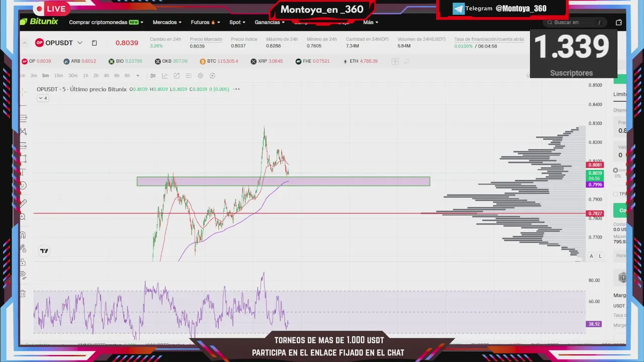The height and width of the screenshot is (362, 644).
Task: Click the OPUSDT info document icon
Action: (x=94, y=43)
